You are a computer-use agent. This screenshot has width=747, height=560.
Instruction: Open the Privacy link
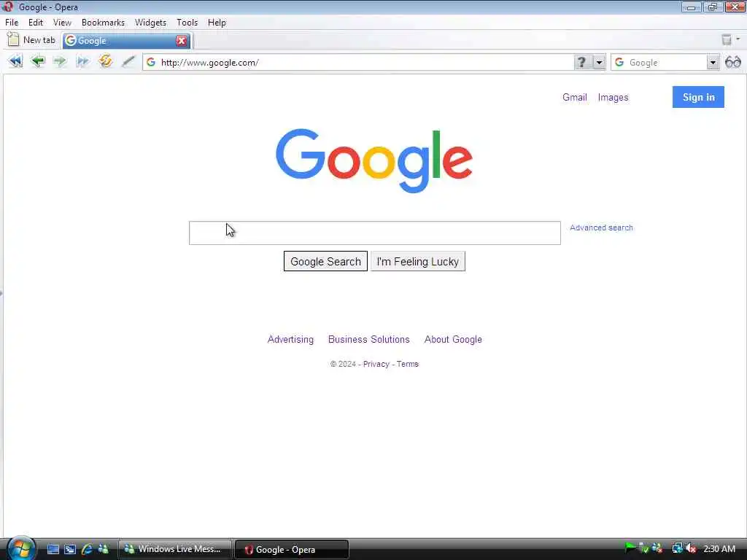point(376,364)
